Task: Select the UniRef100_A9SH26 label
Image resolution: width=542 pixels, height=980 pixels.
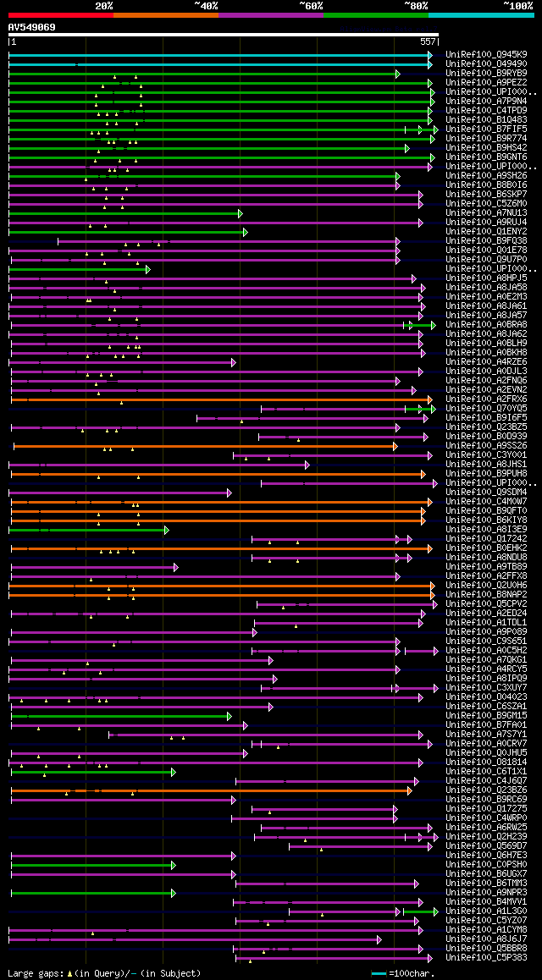Action: [x=486, y=176]
